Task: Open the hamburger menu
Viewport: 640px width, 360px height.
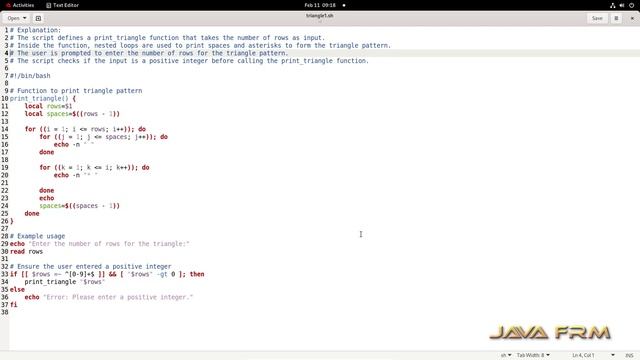Action: click(616, 18)
